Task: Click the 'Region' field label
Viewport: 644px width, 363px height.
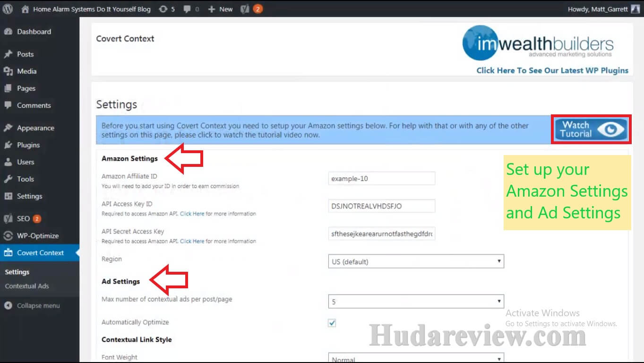Action: coord(112,259)
